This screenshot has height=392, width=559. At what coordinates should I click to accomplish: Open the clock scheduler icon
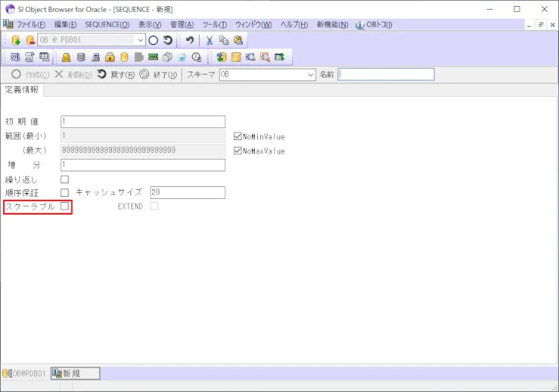[x=197, y=57]
